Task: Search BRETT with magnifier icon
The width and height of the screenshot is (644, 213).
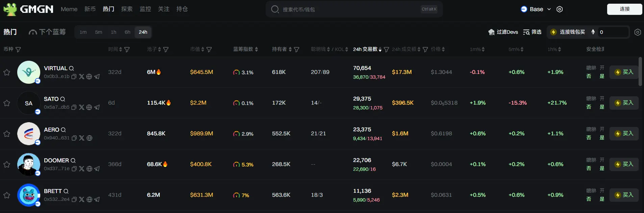Action: [66, 191]
